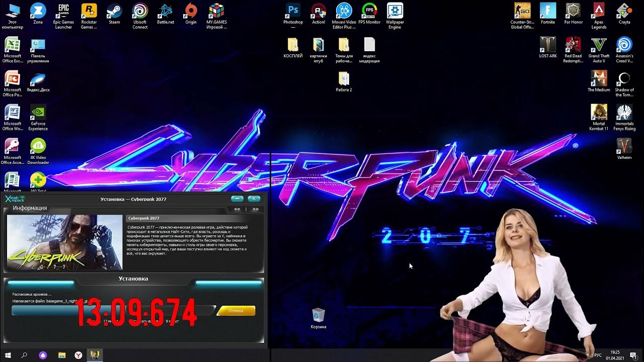Screen dimensions: 644x362
Task: Cancel installation with the Отмена button
Action: click(x=235, y=311)
